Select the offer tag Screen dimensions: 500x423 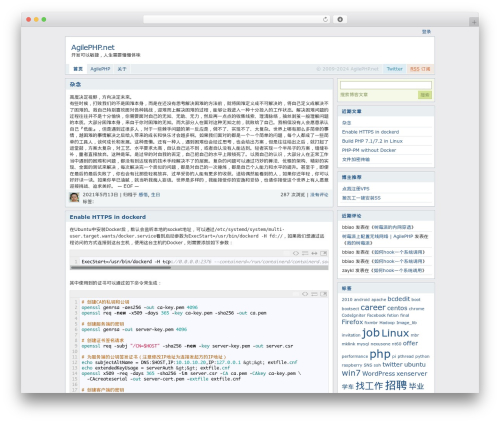point(410,343)
